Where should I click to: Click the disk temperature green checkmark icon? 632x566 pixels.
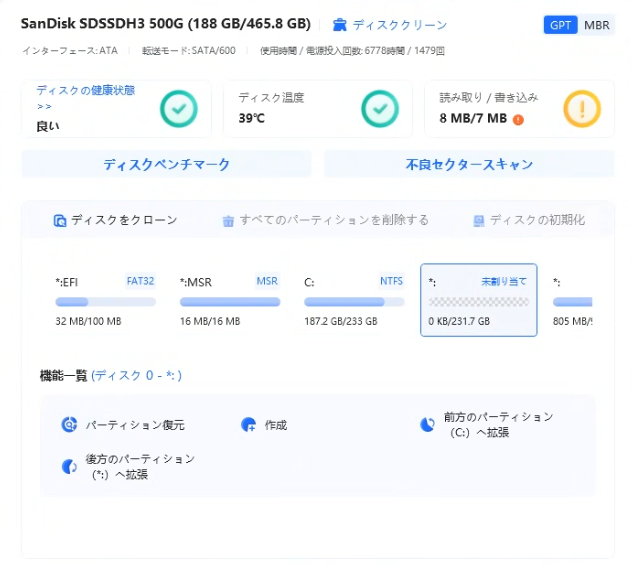380,109
